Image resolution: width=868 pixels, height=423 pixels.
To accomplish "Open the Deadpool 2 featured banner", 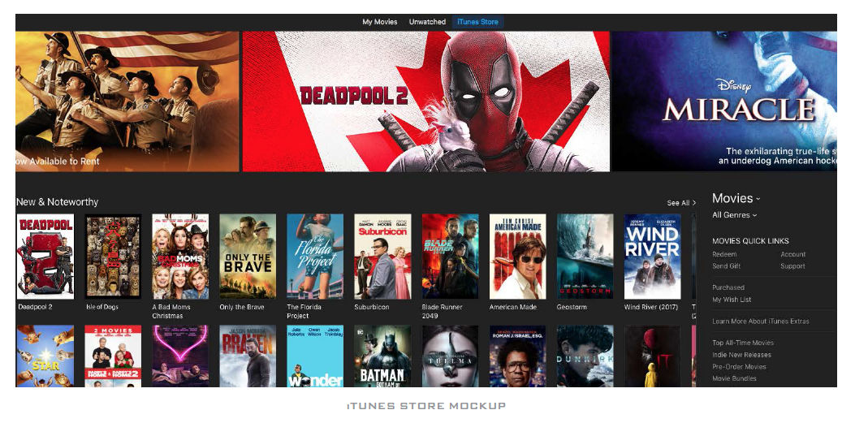I will click(425, 101).
